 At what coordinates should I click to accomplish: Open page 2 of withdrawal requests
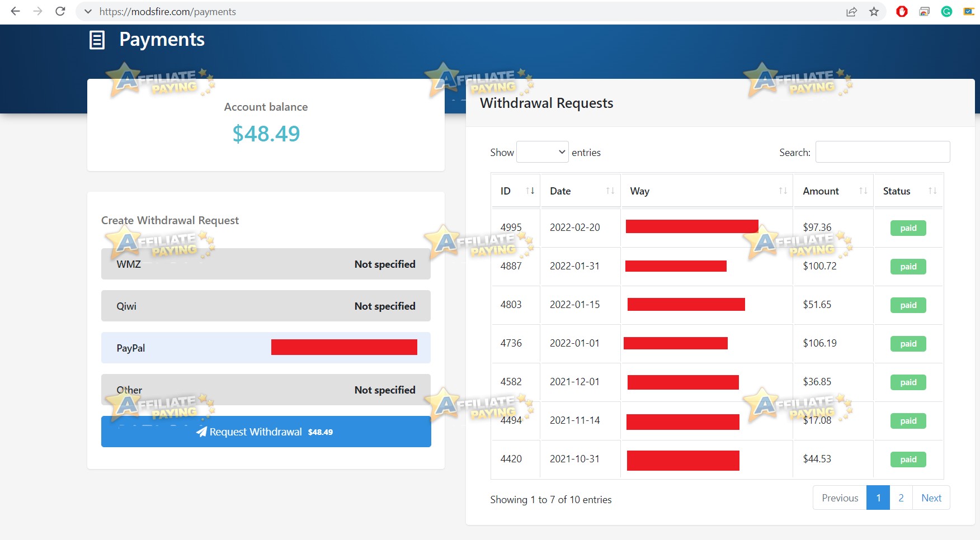pyautogui.click(x=901, y=498)
